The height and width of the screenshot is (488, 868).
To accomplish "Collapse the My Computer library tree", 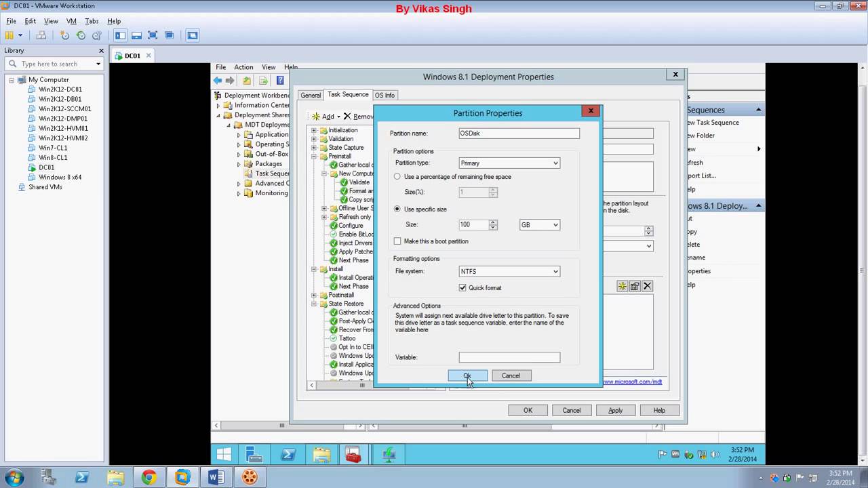I will click(12, 80).
